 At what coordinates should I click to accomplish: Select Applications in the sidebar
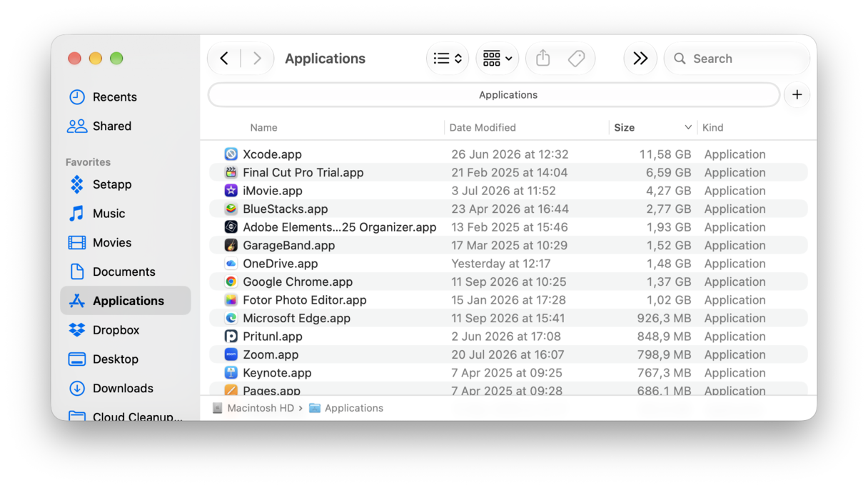tap(126, 301)
